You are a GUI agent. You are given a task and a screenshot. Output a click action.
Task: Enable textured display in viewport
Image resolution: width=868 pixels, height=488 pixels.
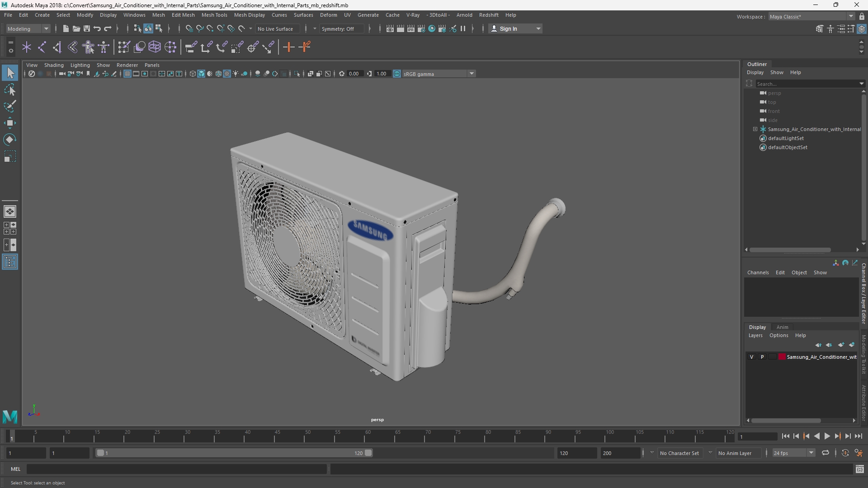point(227,74)
